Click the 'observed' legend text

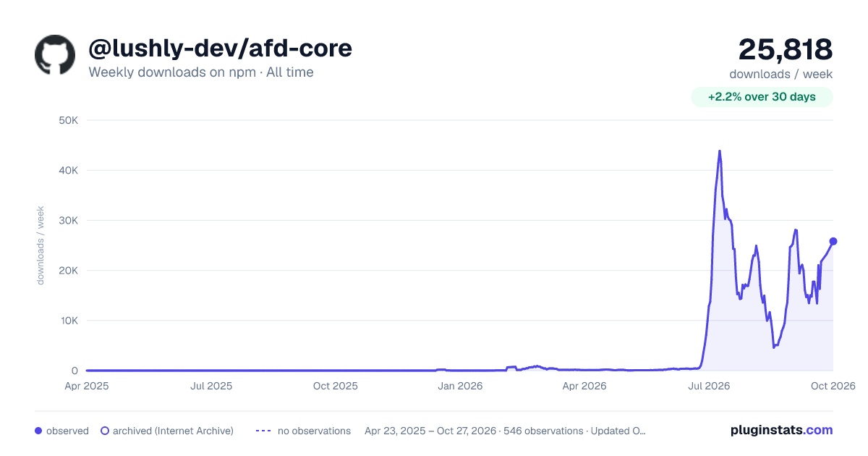tap(67, 431)
